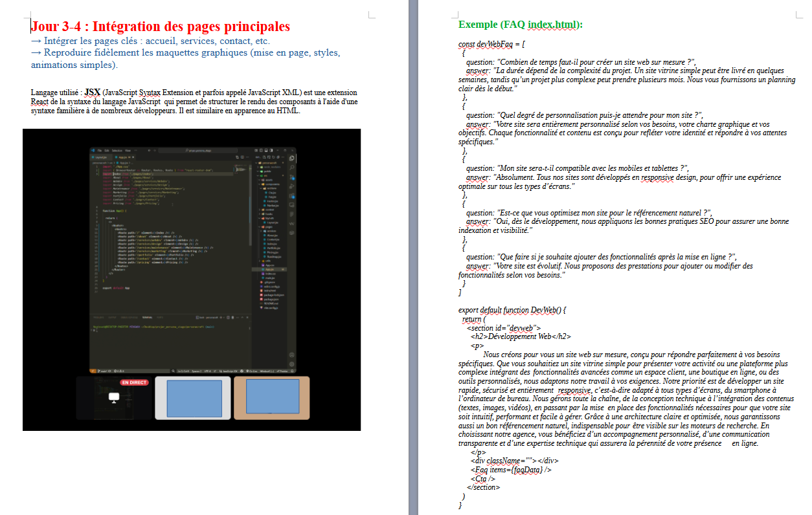Click the green "Exemple (FAQ index.html):" heading

(520, 25)
